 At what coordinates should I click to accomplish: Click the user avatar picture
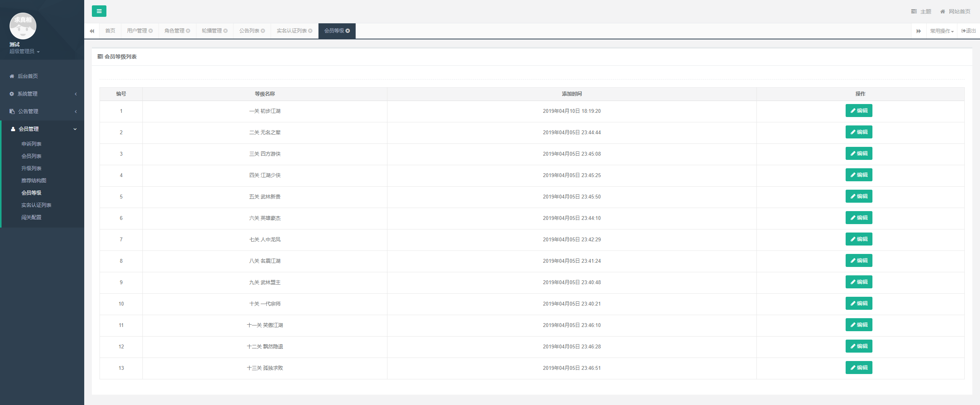pyautogui.click(x=23, y=26)
